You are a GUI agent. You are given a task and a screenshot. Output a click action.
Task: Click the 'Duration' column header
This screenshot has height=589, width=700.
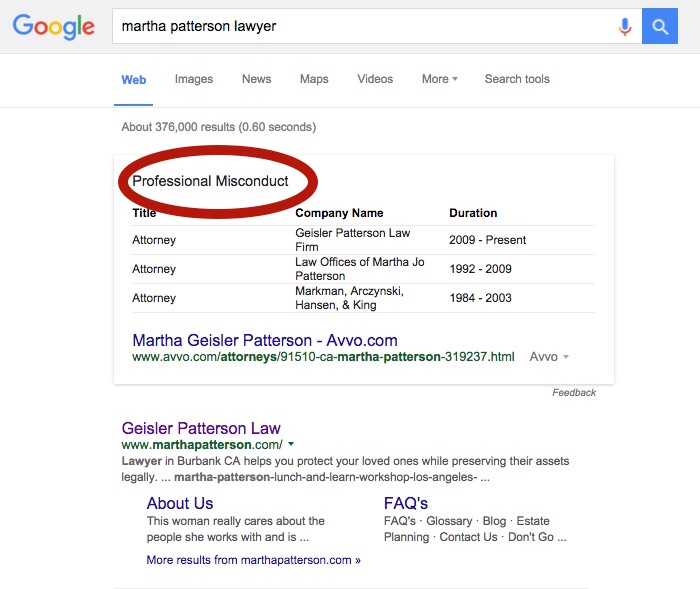point(473,213)
